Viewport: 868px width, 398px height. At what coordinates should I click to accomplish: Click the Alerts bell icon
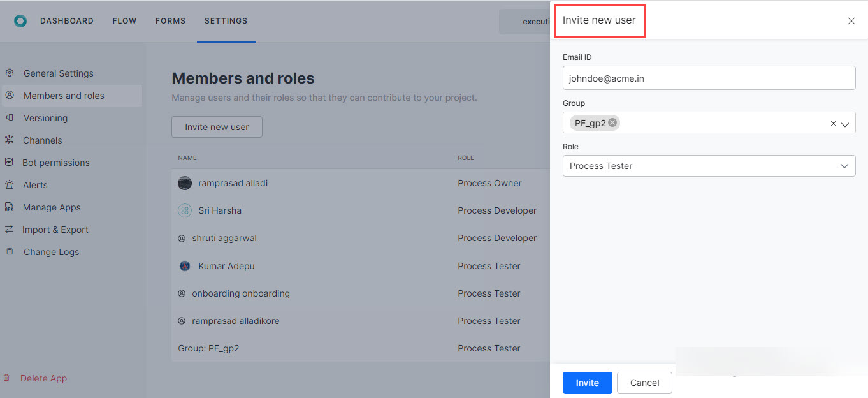[x=10, y=185]
